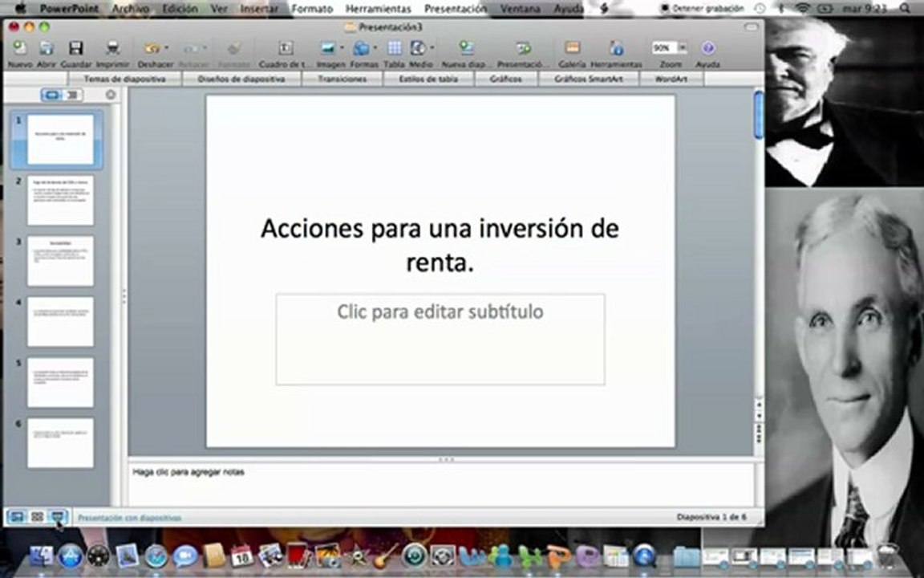Show slide thumbnails view in side pane
924x578 pixels.
pyautogui.click(x=52, y=95)
